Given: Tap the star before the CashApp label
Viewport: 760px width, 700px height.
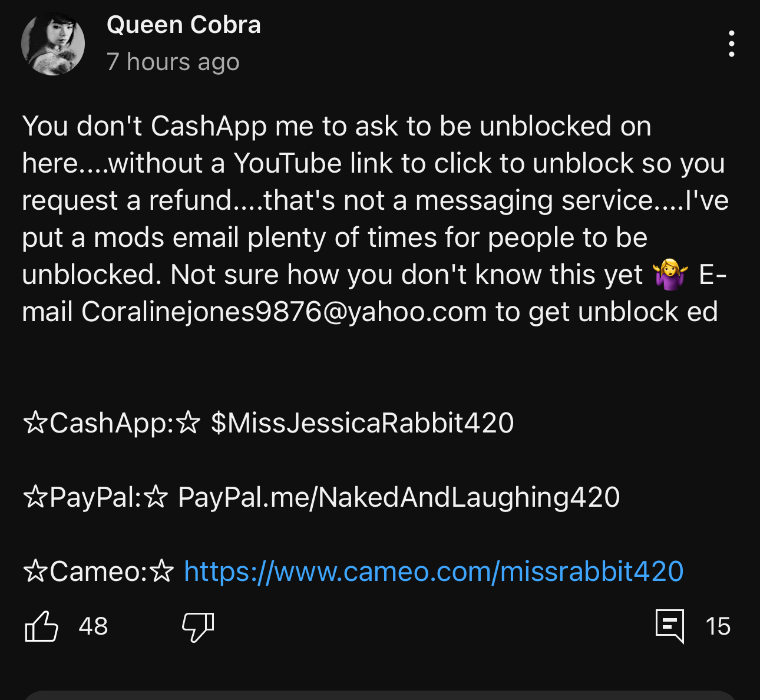Looking at the screenshot, I should pyautogui.click(x=35, y=423).
